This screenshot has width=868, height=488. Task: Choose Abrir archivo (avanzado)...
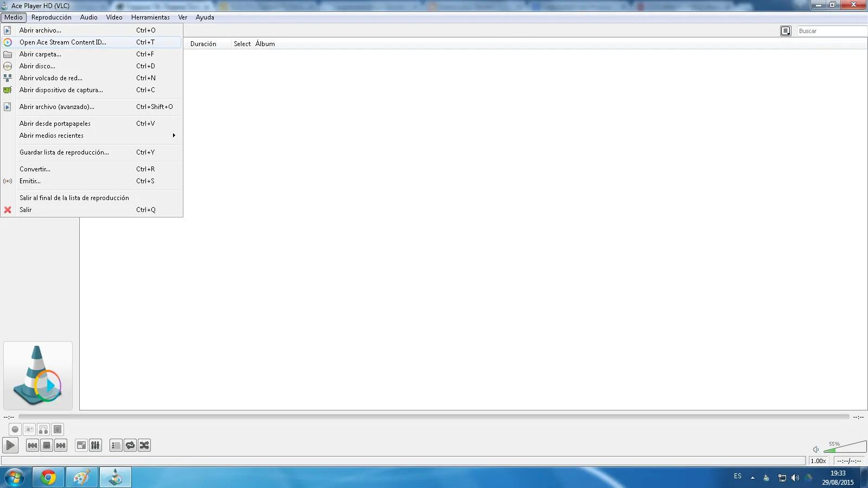(x=92, y=107)
